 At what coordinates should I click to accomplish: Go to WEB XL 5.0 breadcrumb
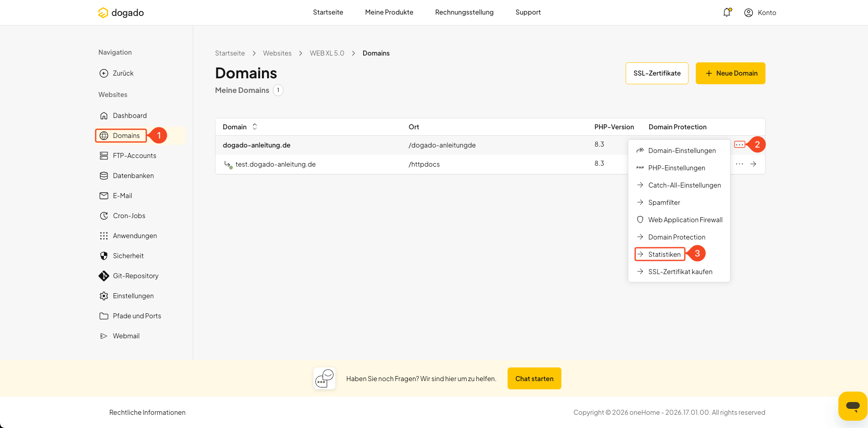click(327, 53)
